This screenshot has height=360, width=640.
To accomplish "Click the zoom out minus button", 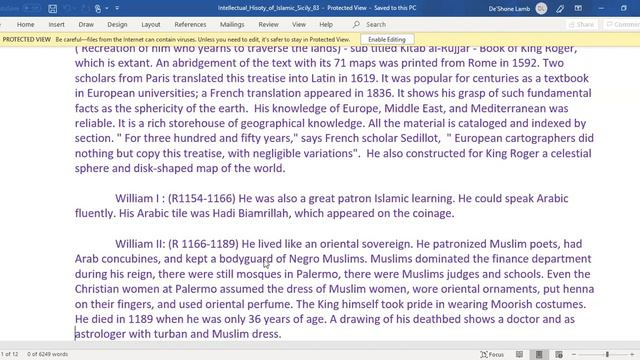I will (573, 354).
